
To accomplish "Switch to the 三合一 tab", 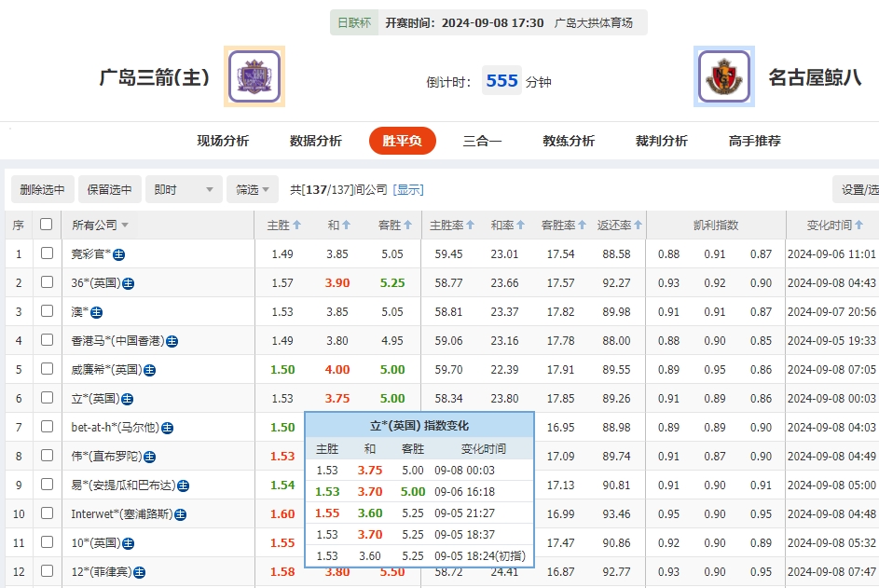I will click(x=482, y=140).
